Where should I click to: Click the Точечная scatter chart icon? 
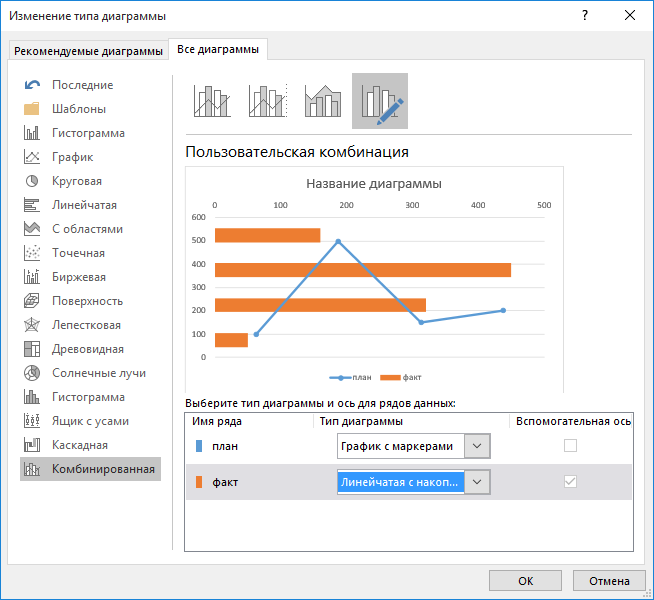pos(32,253)
